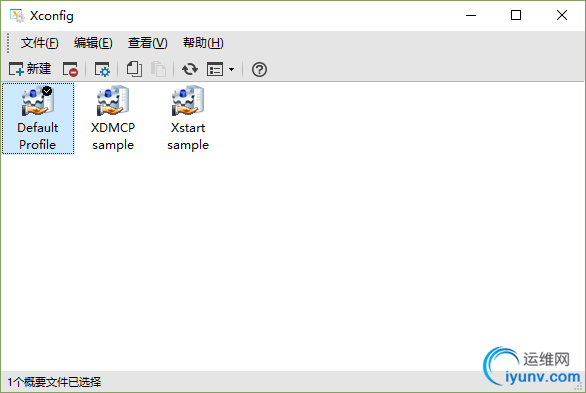Screen dimensions: 586x393
Task: Open the help question mark icon
Action: click(x=259, y=69)
